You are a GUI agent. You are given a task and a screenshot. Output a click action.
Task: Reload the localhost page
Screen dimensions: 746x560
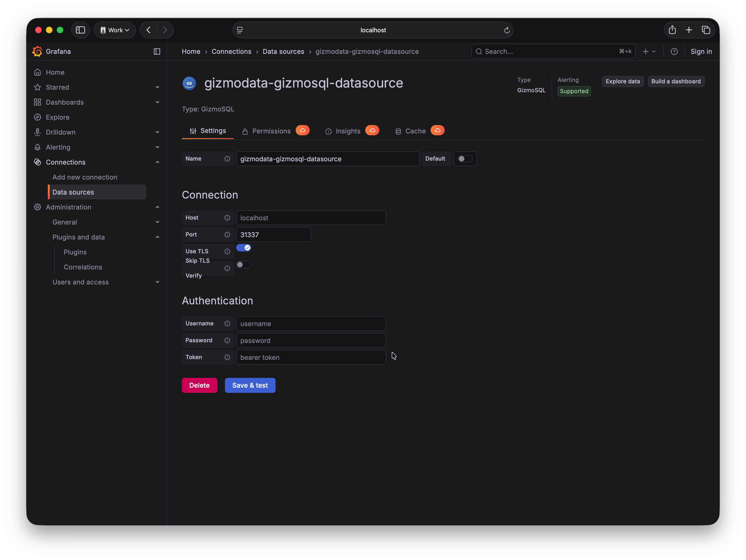[x=507, y=30]
